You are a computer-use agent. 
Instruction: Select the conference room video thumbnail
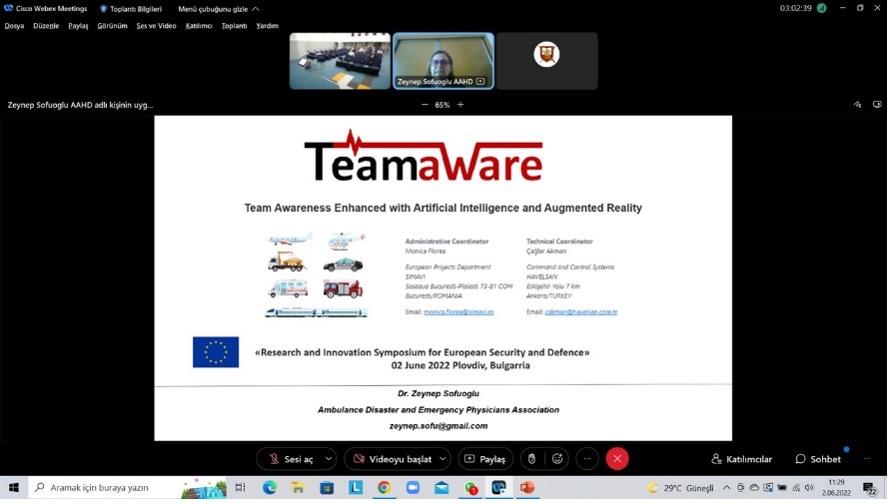[340, 61]
